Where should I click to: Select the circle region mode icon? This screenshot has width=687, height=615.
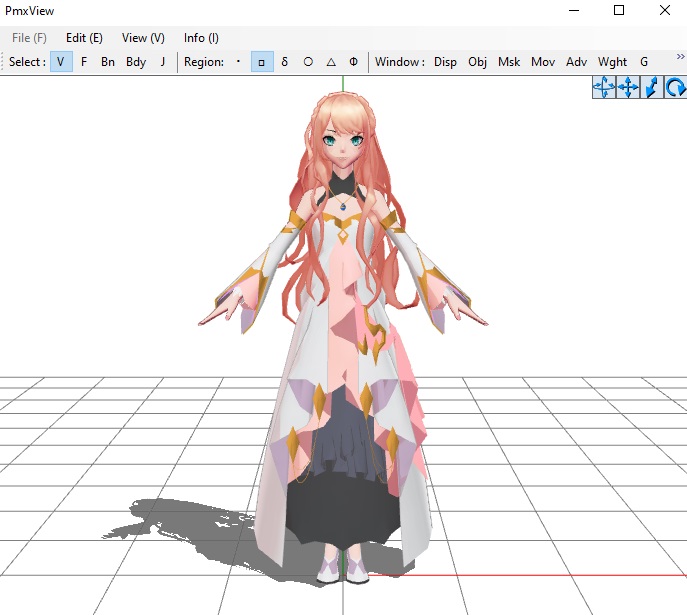pyautogui.click(x=308, y=62)
